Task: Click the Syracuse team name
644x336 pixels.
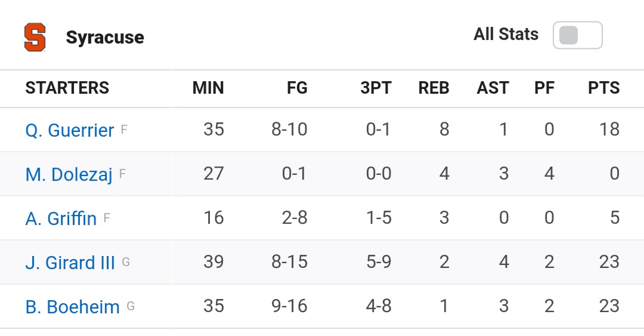Action: coord(105,38)
